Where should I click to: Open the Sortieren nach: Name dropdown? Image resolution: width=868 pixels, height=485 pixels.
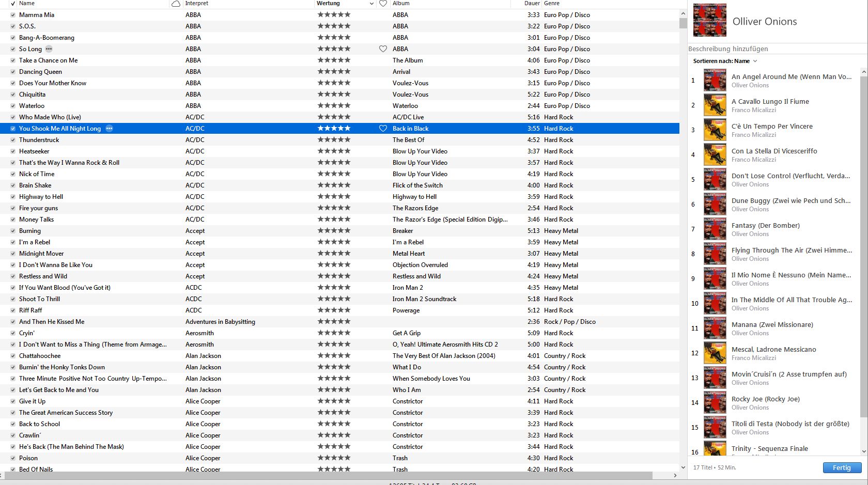click(725, 61)
